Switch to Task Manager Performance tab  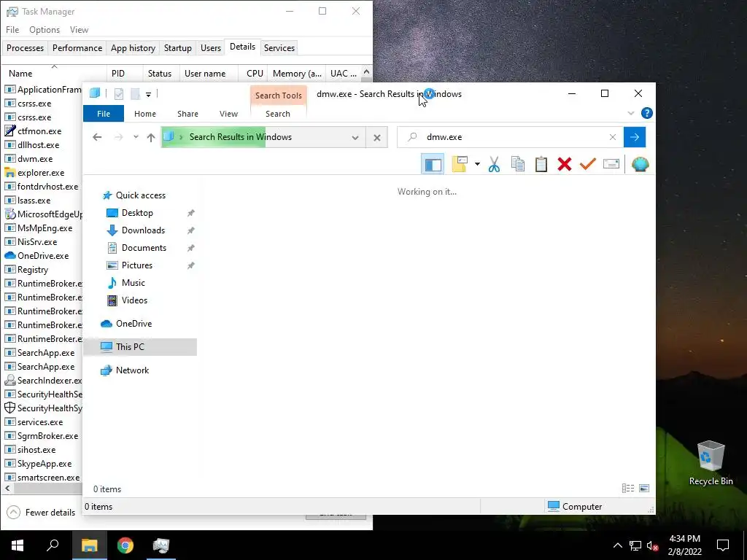point(77,48)
